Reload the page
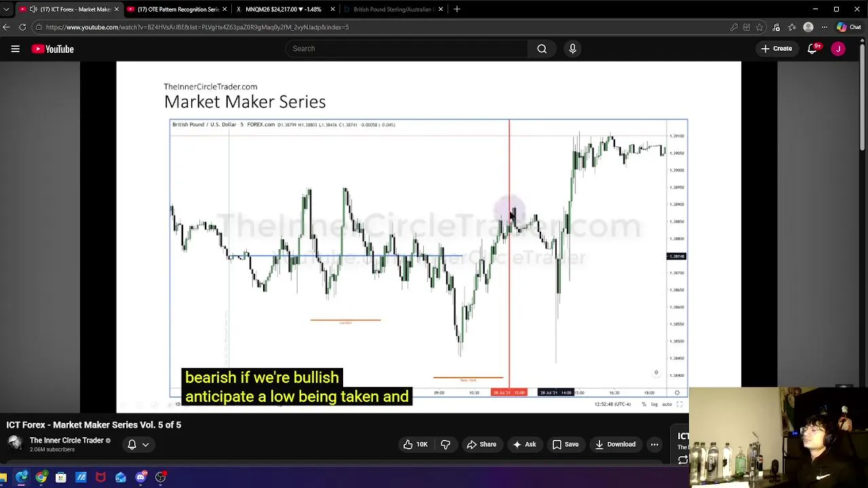 coord(22,27)
